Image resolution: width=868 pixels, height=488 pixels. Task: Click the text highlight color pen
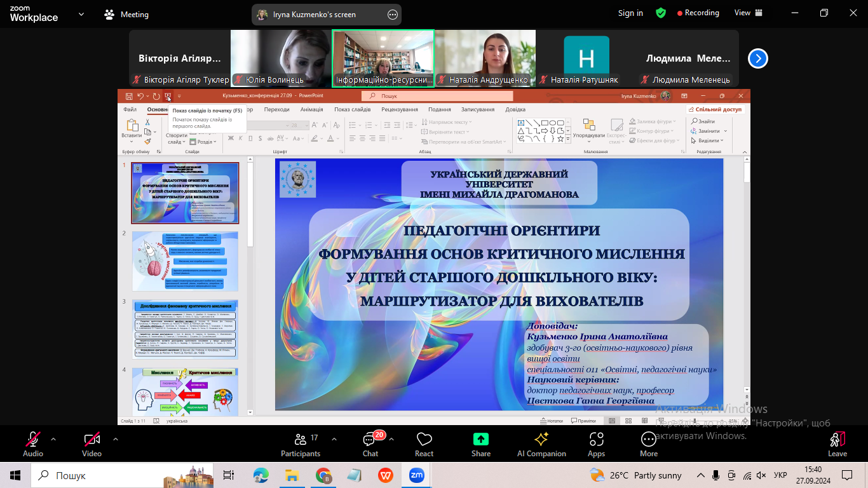314,138
